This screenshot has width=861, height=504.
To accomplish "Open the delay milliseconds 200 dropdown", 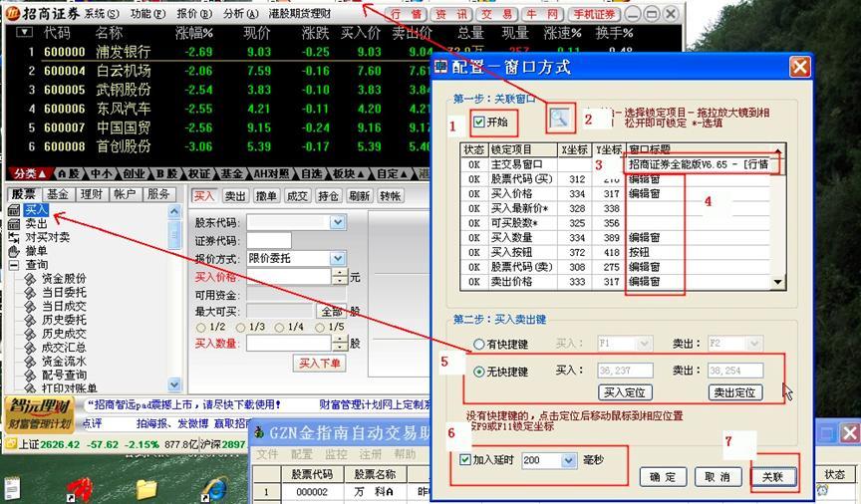I will click(568, 460).
